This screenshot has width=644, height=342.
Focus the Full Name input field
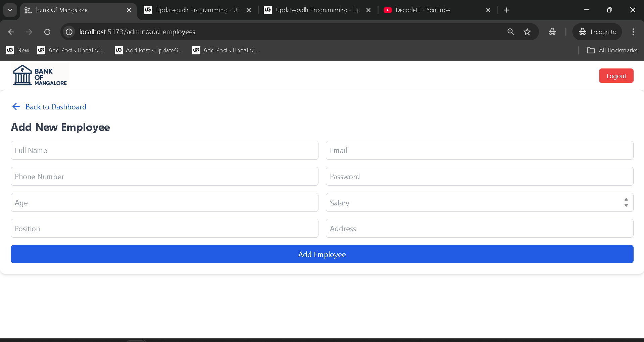pyautogui.click(x=164, y=150)
